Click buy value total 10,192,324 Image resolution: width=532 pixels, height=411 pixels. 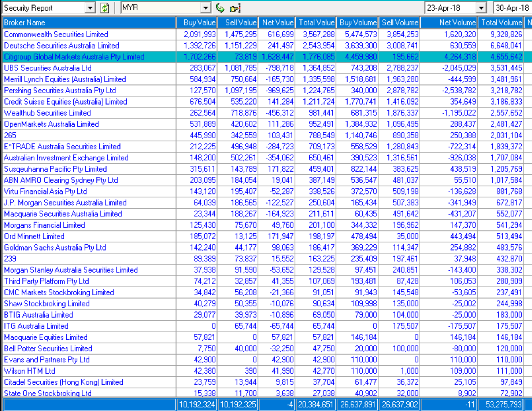tap(197, 404)
